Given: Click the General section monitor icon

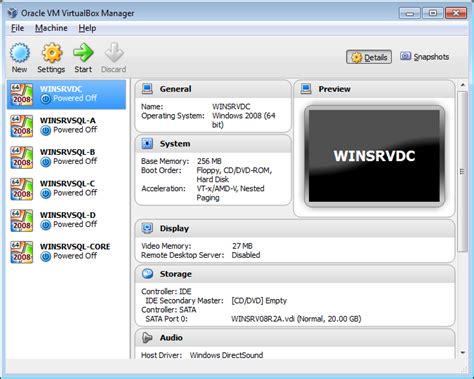Looking at the screenshot, I should pos(147,89).
